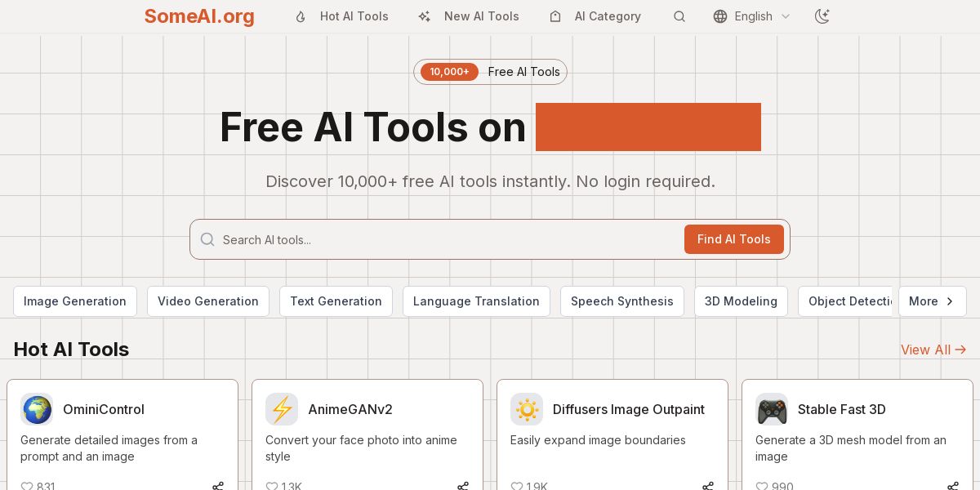Select the 3D Modeling category

click(741, 301)
